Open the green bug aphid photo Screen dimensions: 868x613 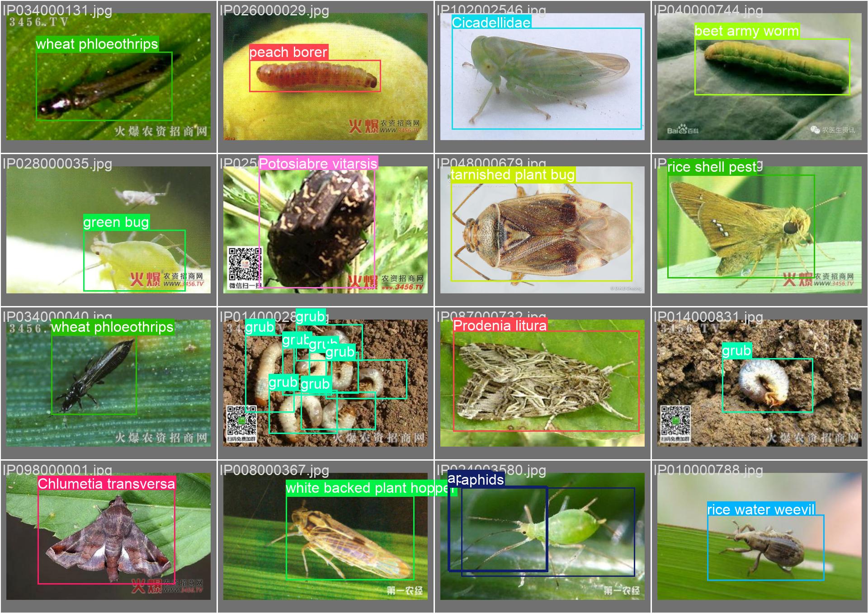108,230
